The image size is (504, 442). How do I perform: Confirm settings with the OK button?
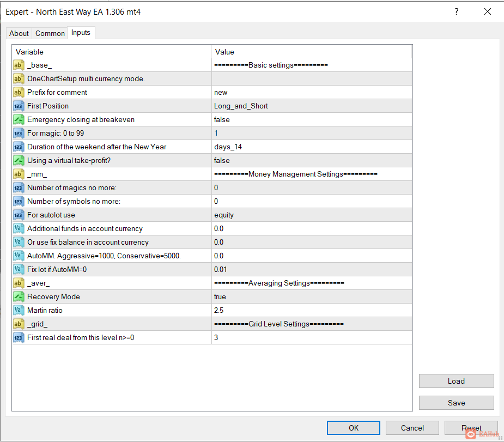354,428
